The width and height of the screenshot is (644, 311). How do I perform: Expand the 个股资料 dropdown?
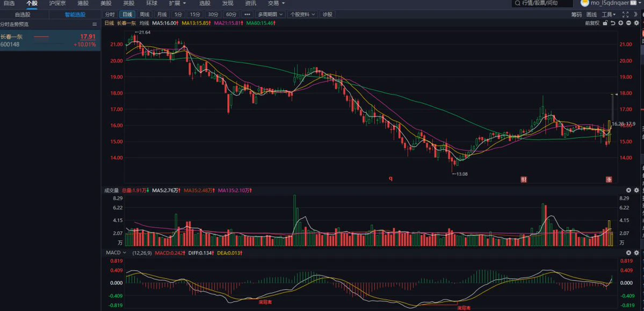303,15
